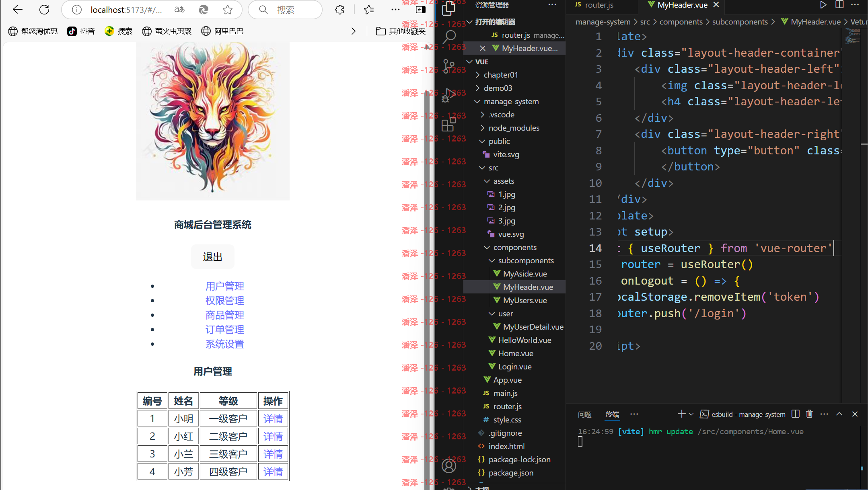The width and height of the screenshot is (868, 490).
Task: Open the 抖音 bookmark
Action: (81, 31)
